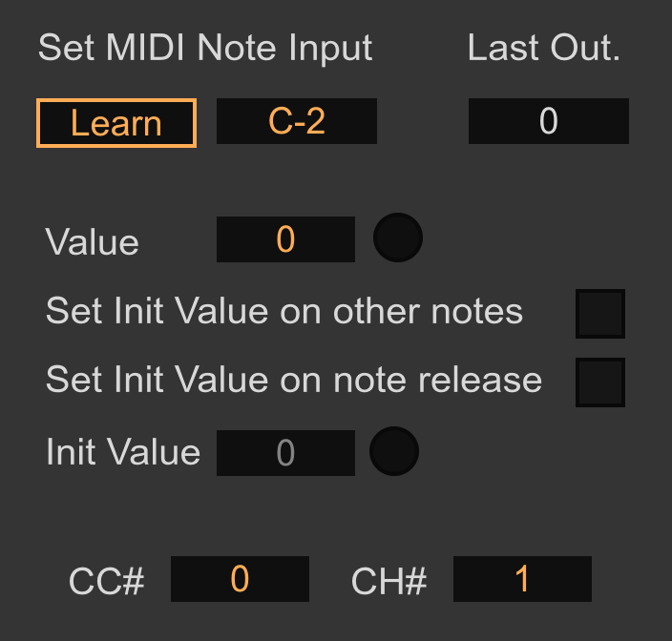Click the Init Value label
Viewport: 672px width, 641px height.
click(x=123, y=452)
